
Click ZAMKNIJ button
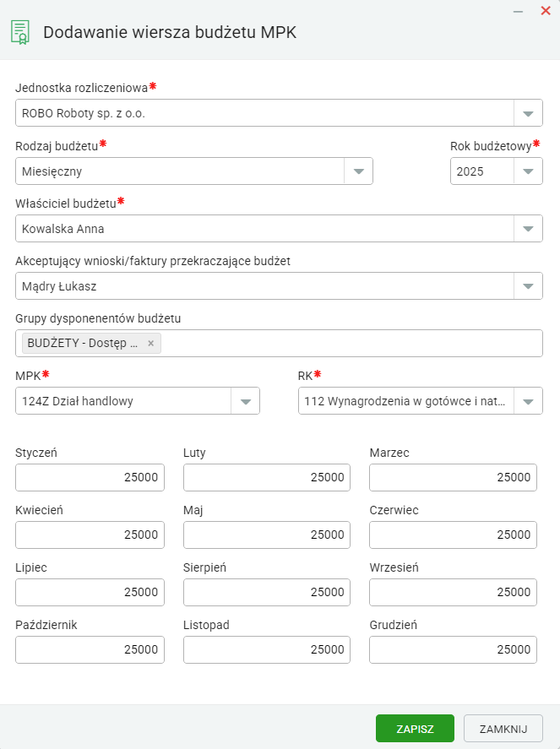pos(503,729)
